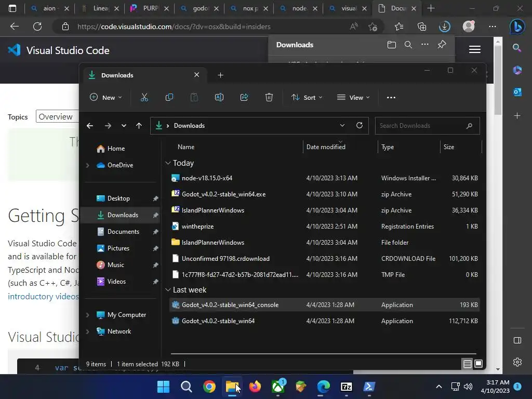Open recent locations dropdown chevron
Image resolution: width=532 pixels, height=399 pixels.
[124, 126]
